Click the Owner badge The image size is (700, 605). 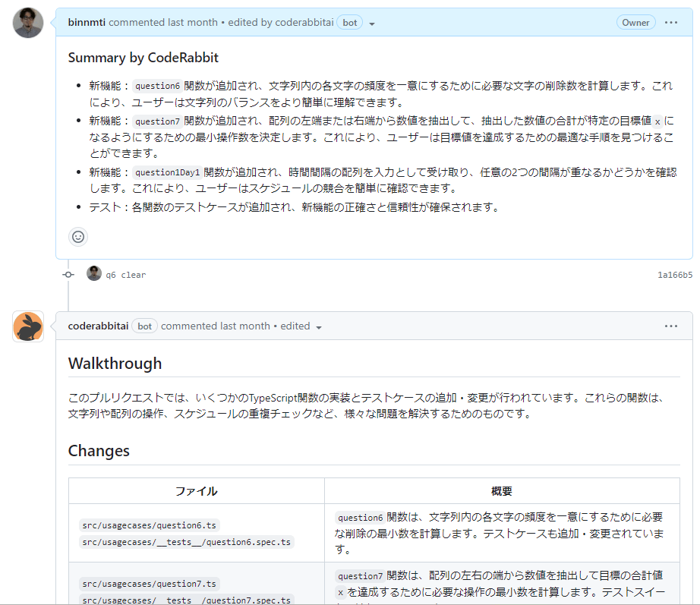point(635,22)
